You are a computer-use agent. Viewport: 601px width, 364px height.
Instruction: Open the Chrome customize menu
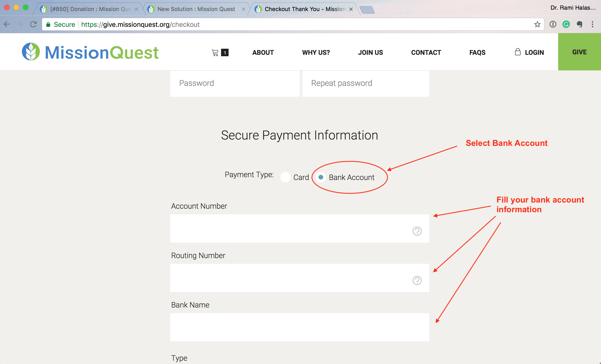click(x=593, y=24)
